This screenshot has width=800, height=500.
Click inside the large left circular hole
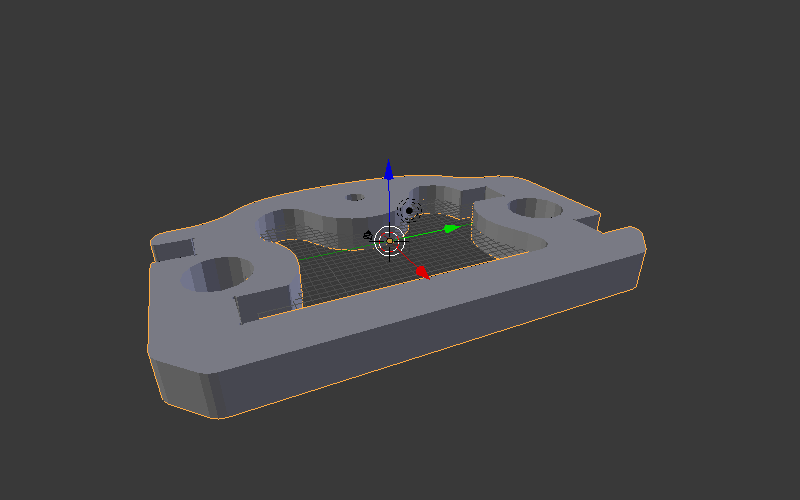coord(215,276)
